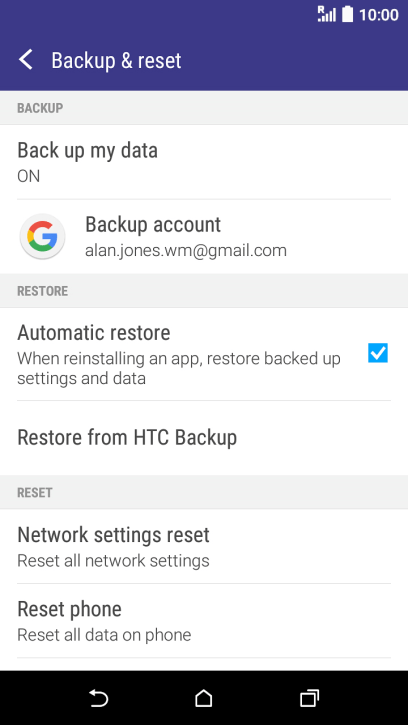Tap the Google account logo icon
This screenshot has height=725, width=408.
coord(42,237)
